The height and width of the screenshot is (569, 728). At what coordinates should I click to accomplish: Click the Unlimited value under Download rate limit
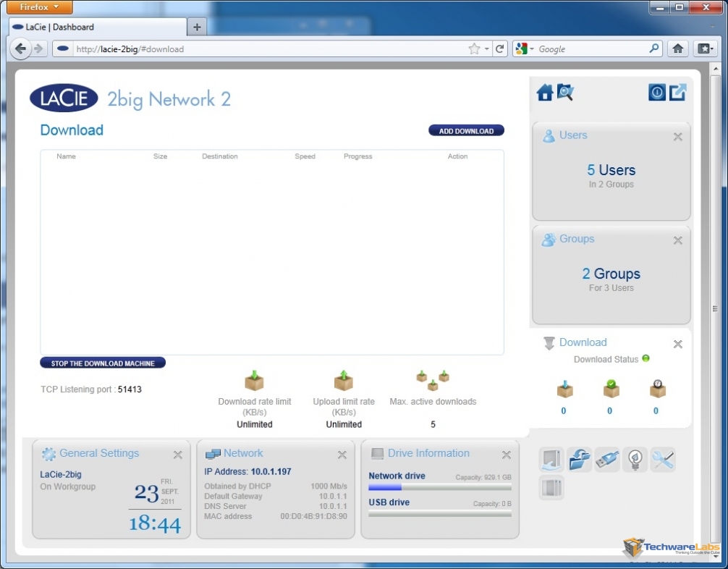255,424
